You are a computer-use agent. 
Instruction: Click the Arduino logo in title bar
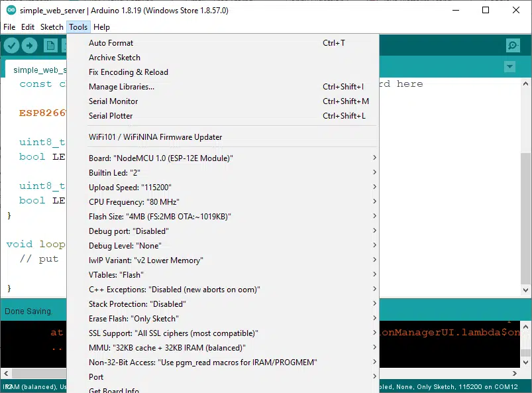tap(11, 10)
